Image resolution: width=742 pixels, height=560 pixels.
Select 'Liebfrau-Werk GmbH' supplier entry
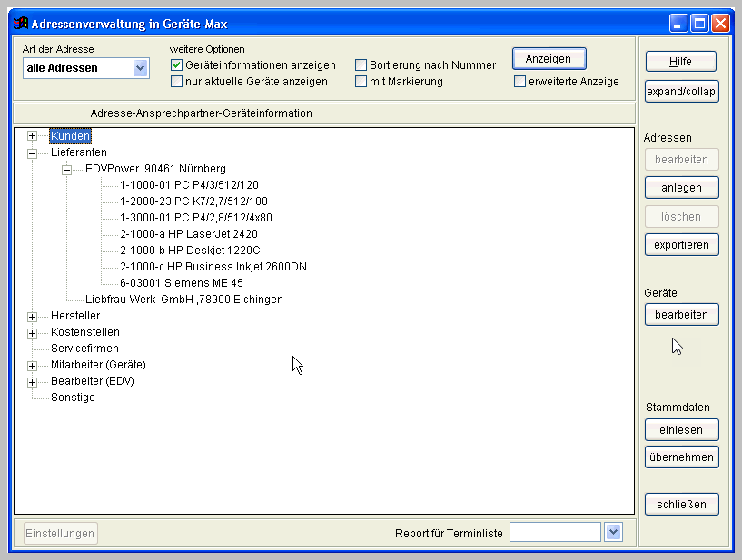[x=183, y=300]
